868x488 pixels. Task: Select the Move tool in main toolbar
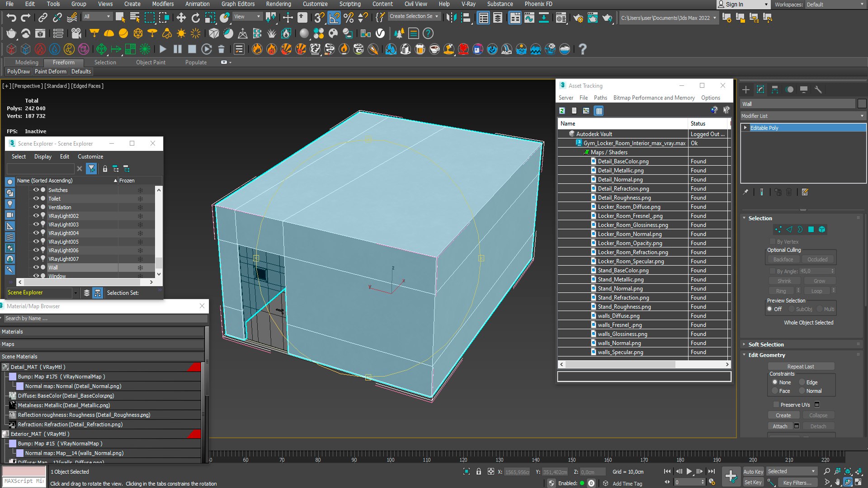(x=181, y=18)
